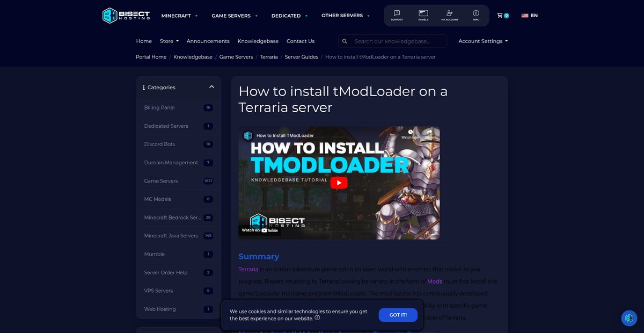Image resolution: width=644 pixels, height=333 pixels.
Task: Click the US flag language icon
Action: [525, 16]
